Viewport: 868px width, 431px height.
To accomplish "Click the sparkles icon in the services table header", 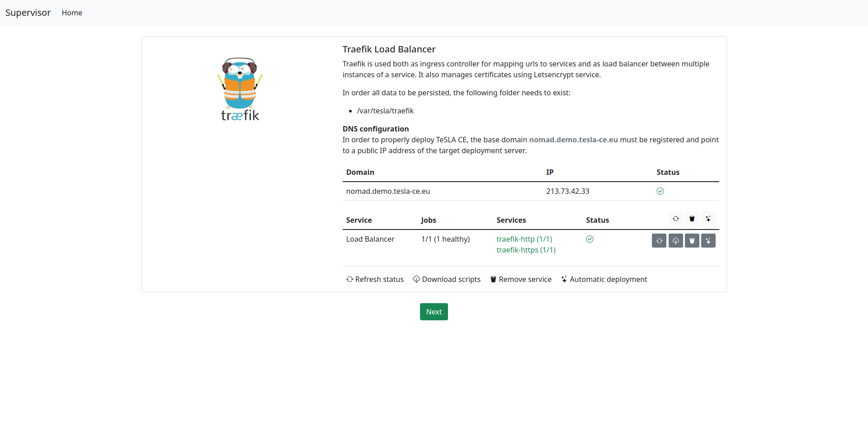I will [x=708, y=219].
